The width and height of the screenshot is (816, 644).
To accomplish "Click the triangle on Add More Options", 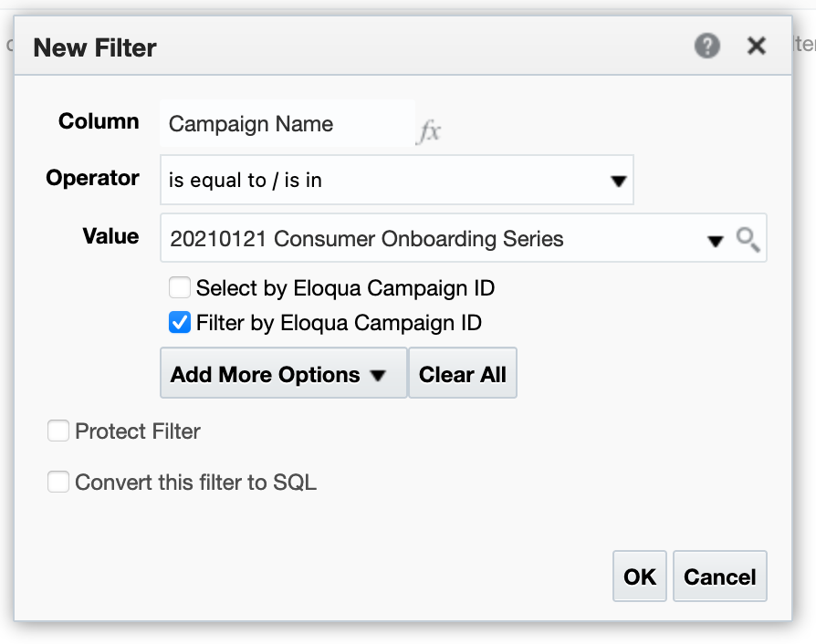I will click(x=377, y=375).
